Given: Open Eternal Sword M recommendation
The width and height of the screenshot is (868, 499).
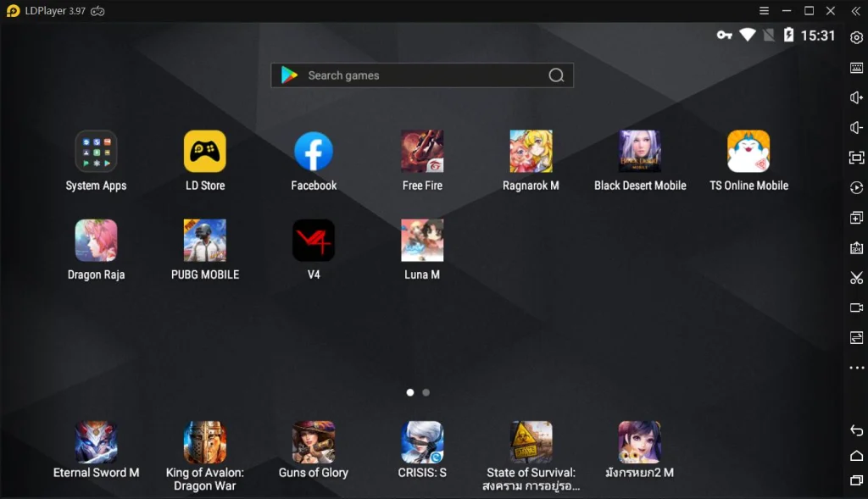Looking at the screenshot, I should (96, 442).
